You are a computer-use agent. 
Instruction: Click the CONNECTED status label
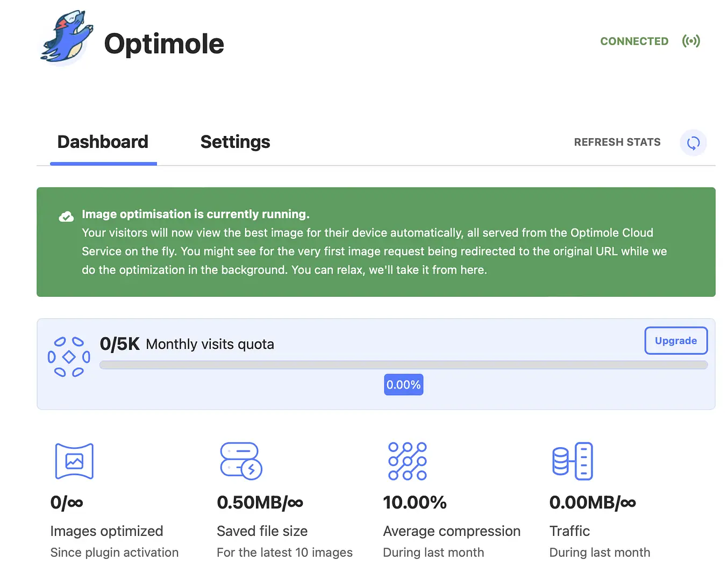tap(634, 41)
